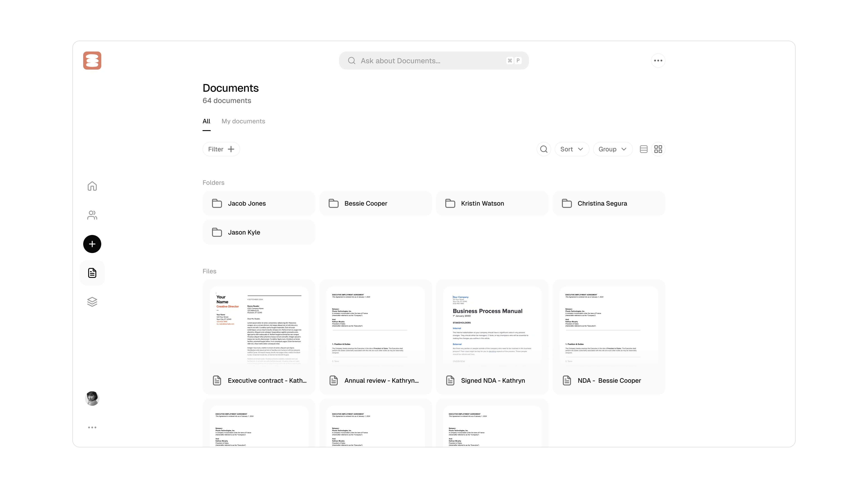Open the search magnifier next to Sort
868x488 pixels.
[x=543, y=149]
